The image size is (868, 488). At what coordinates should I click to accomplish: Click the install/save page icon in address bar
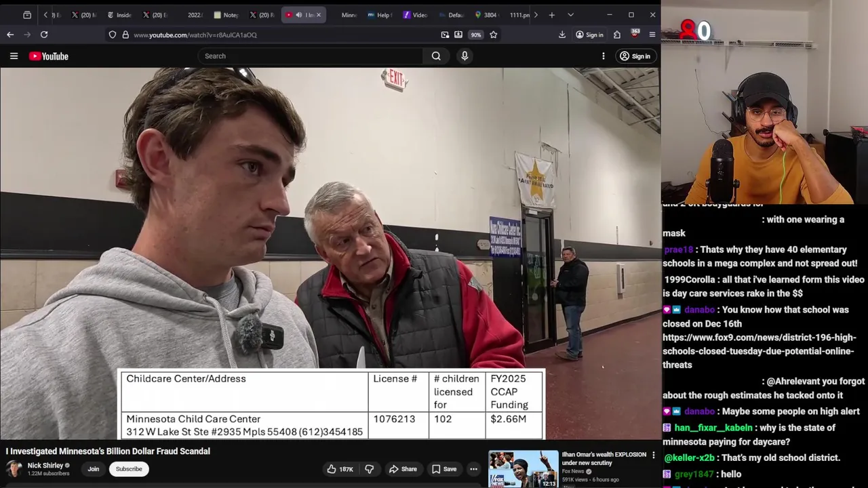458,35
